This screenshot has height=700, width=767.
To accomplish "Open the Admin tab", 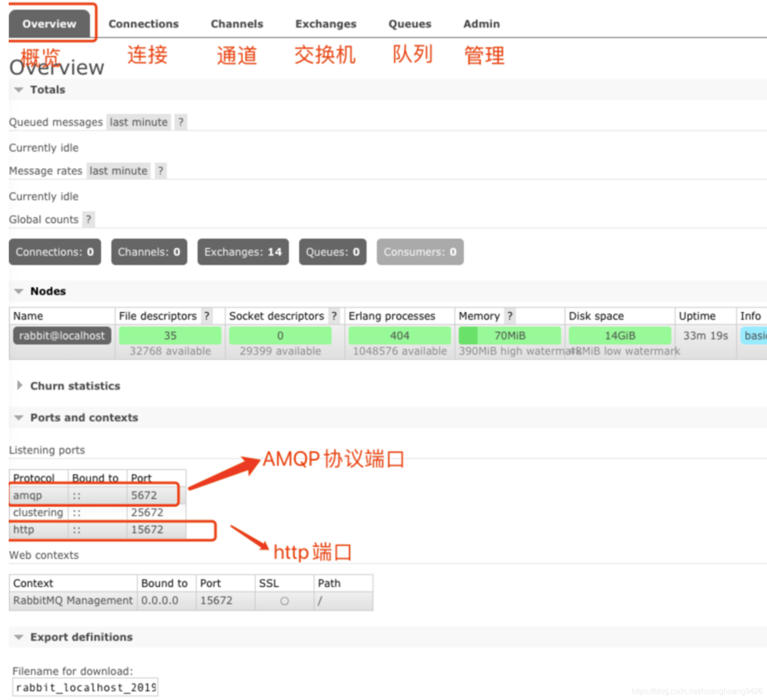I will pos(482,24).
